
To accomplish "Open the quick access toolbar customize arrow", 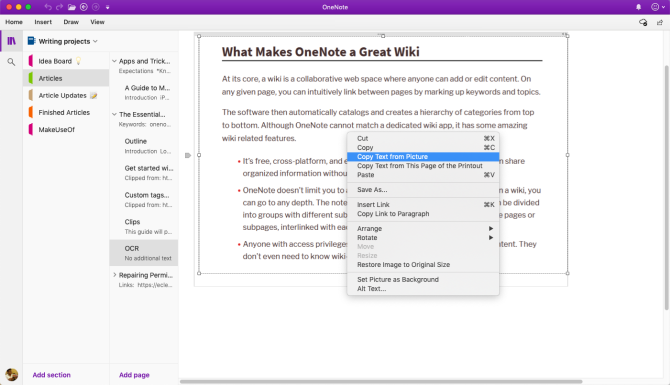I will tap(107, 7).
